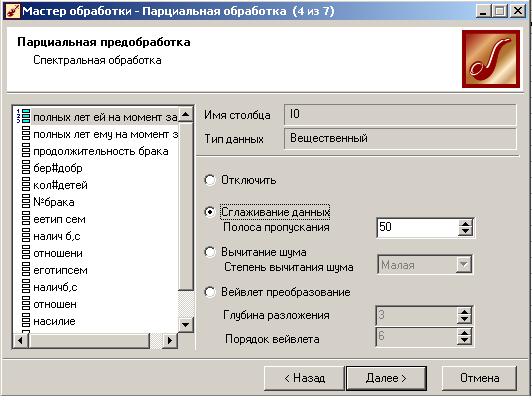This screenshot has width=532, height=396.
Task: Click the column icon beside 'кол#детей'
Action: tap(26, 185)
